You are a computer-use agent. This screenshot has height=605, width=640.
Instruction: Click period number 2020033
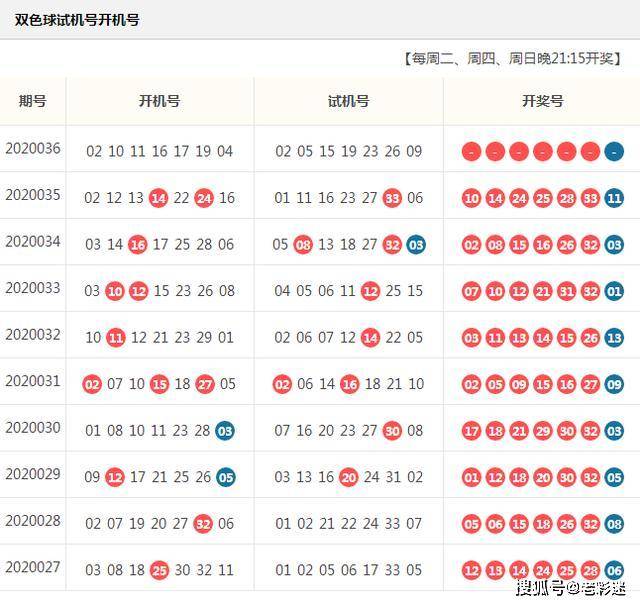pos(33,288)
